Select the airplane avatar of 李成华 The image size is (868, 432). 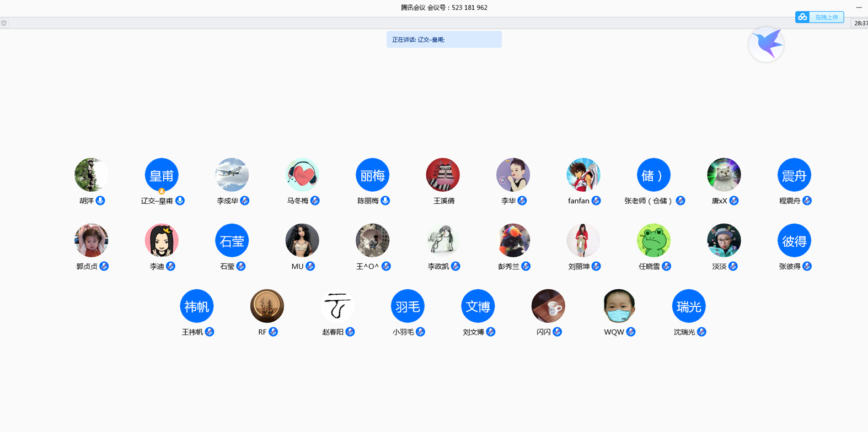click(x=232, y=175)
